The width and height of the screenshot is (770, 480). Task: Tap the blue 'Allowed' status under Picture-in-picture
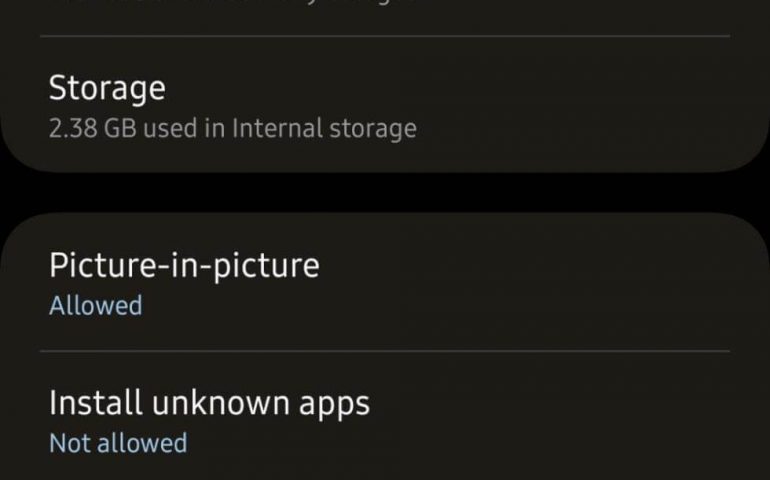95,305
